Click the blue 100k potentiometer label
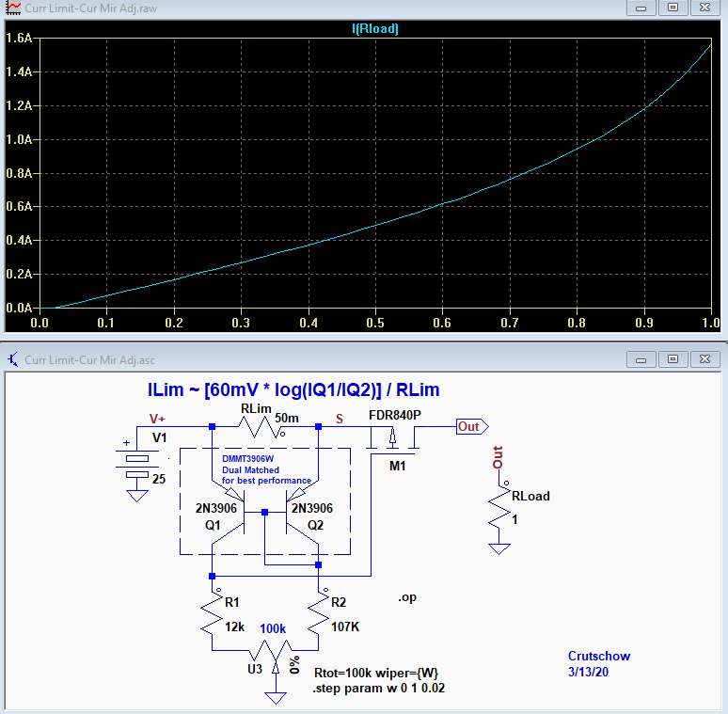The height and width of the screenshot is (714, 728). pos(273,629)
